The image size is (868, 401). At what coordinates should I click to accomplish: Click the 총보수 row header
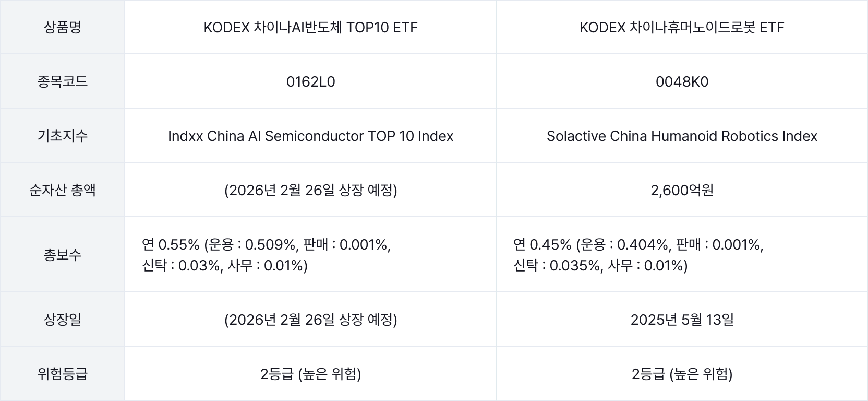click(62, 255)
